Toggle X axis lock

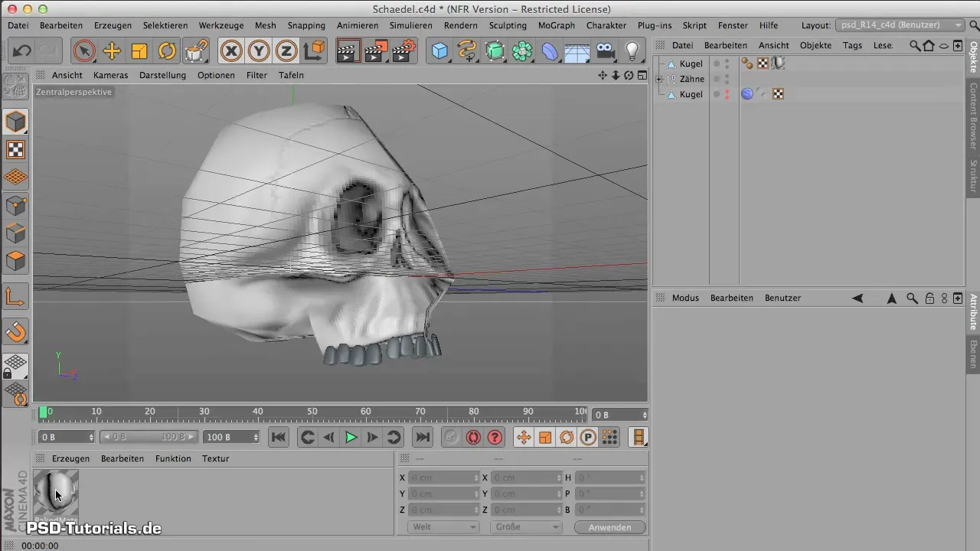231,51
